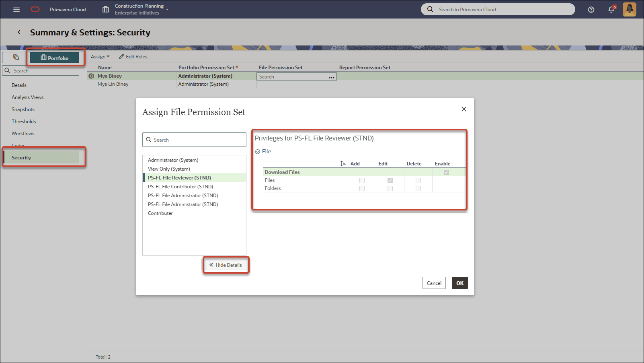Screen dimensions: 644x363
Task: Click File Permission Set column header
Action: [281, 68]
